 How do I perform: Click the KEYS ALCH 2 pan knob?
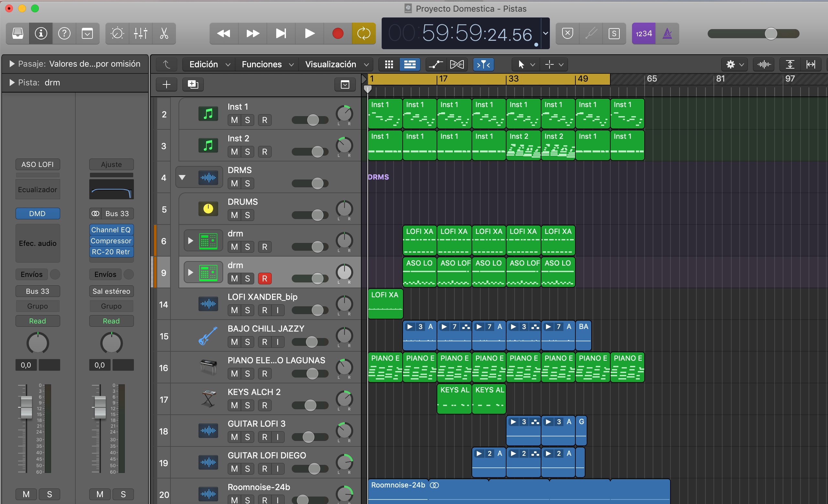click(344, 399)
